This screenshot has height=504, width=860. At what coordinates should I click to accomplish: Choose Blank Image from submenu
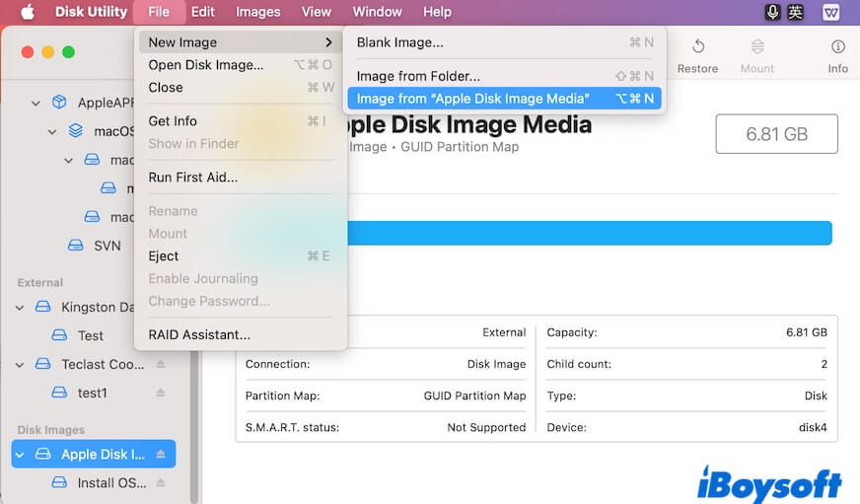pyautogui.click(x=399, y=42)
